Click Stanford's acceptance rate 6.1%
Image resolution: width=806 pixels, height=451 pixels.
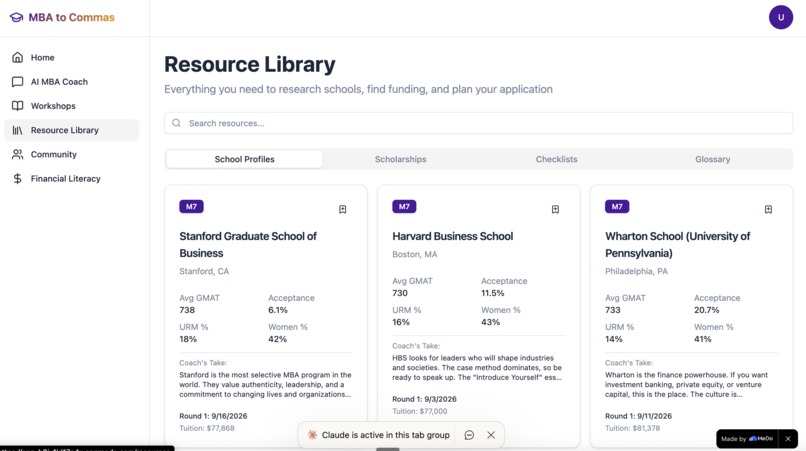coord(278,310)
